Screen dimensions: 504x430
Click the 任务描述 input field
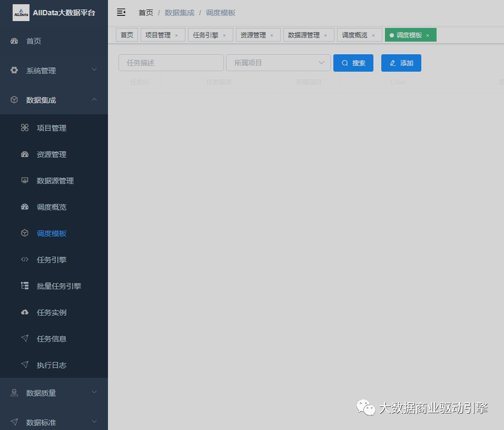(x=171, y=63)
